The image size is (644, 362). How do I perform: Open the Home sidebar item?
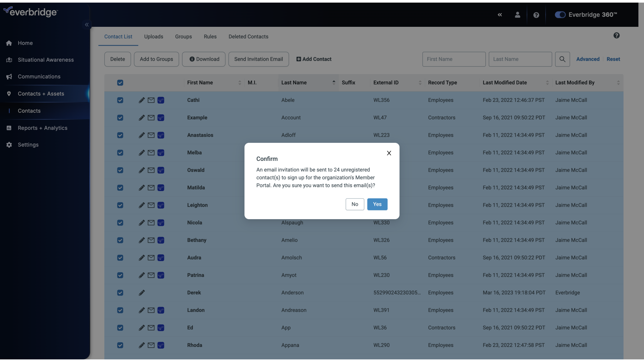coord(25,43)
